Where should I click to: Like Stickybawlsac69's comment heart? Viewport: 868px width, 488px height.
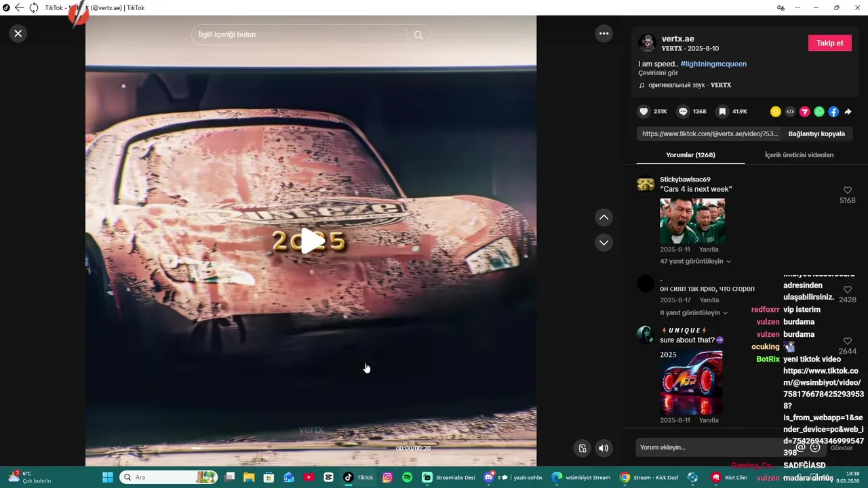847,190
